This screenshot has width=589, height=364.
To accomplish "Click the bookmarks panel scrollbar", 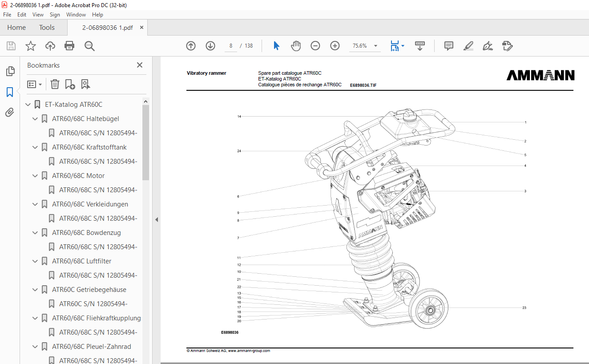I will [x=145, y=142].
